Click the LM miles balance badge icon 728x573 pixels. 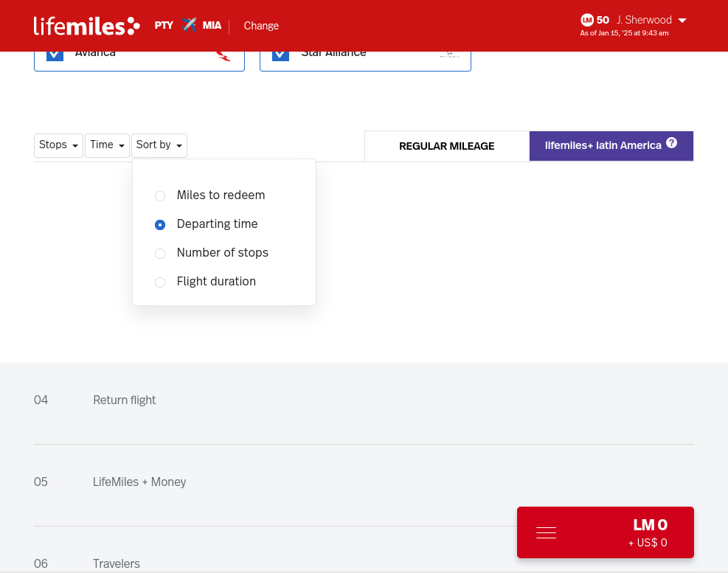587,20
